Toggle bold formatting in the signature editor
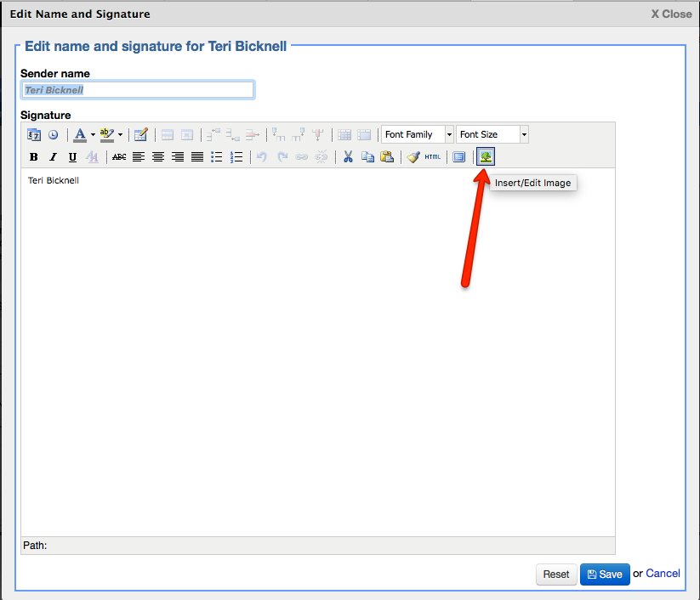The width and height of the screenshot is (700, 600). (x=33, y=156)
